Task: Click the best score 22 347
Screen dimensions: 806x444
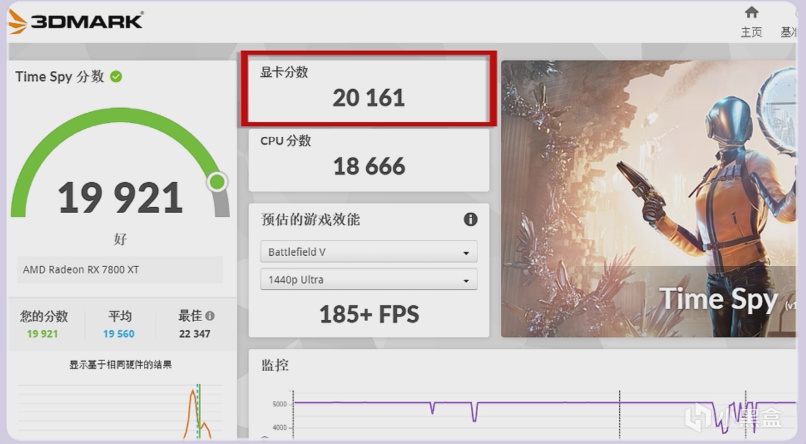Action: (x=194, y=334)
